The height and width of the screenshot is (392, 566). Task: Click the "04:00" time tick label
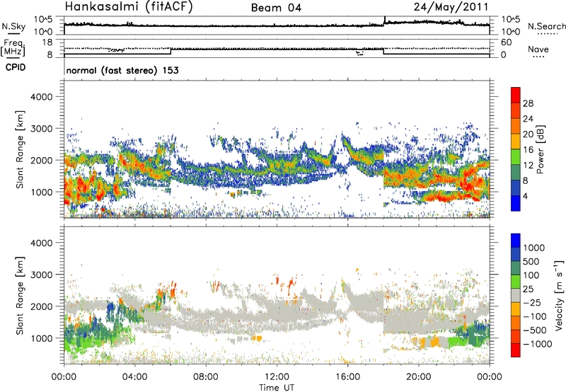[x=134, y=377]
